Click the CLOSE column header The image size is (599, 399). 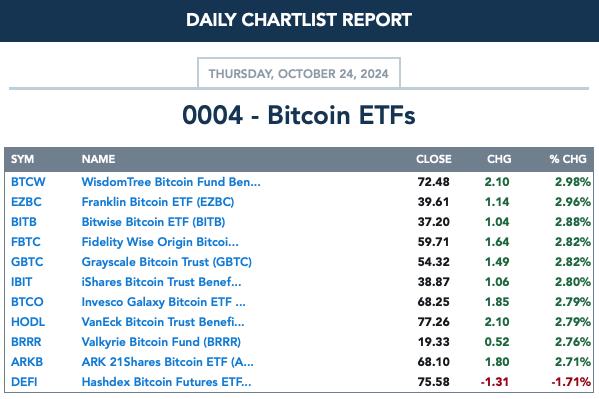pyautogui.click(x=434, y=159)
